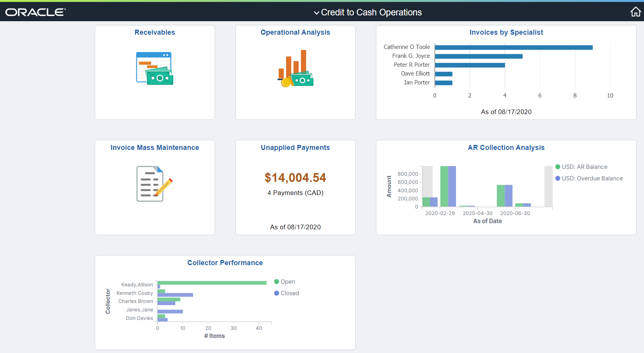The height and width of the screenshot is (353, 644).
Task: Open the Invoice Mass Maintenance document icon
Action: (154, 184)
